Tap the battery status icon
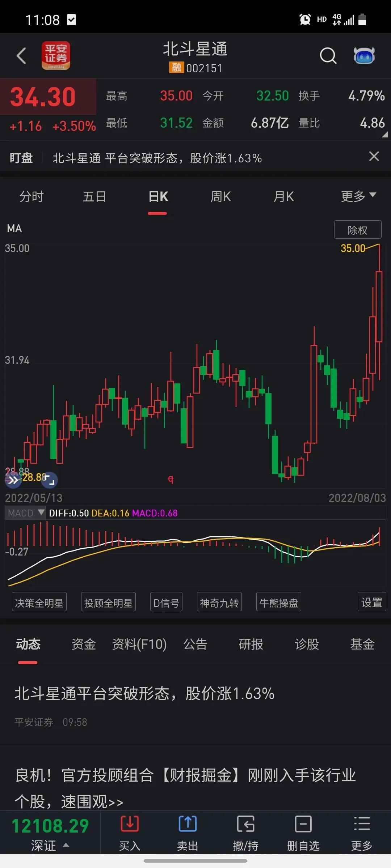 pyautogui.click(x=362, y=20)
